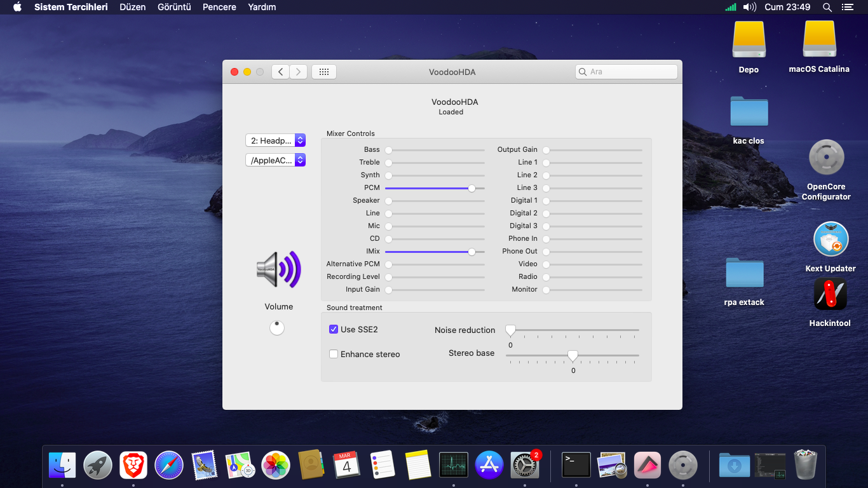Open the /AppleAC... path dropdown
Image resolution: width=868 pixels, height=488 pixels.
click(x=276, y=160)
